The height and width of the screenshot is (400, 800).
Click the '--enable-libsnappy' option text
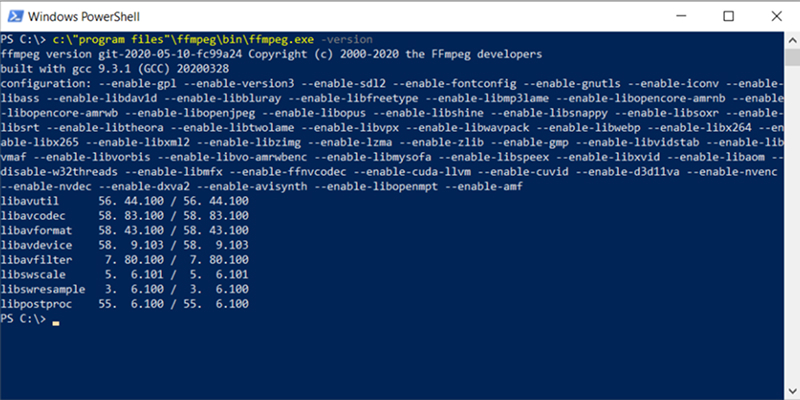(549, 113)
